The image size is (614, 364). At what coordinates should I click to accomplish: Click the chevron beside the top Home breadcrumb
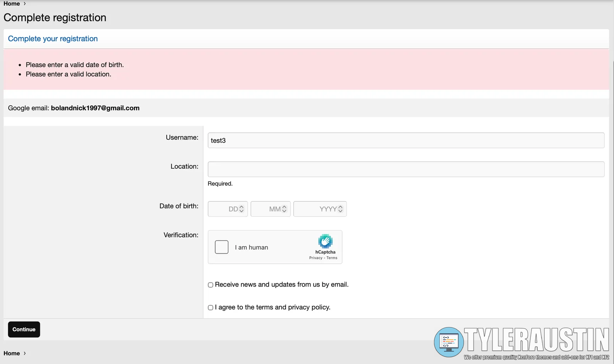coord(25,3)
